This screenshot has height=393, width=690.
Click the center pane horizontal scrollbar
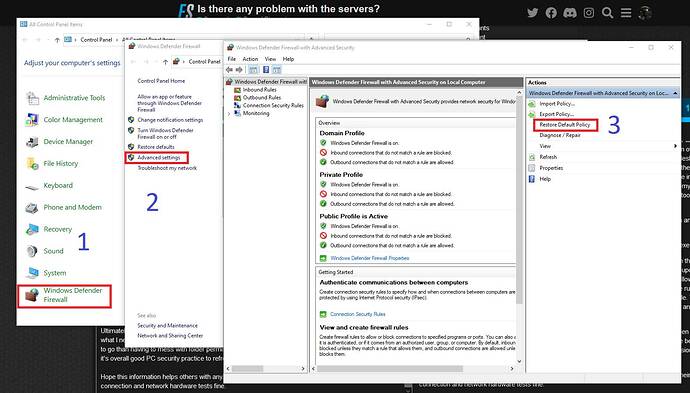coord(390,368)
